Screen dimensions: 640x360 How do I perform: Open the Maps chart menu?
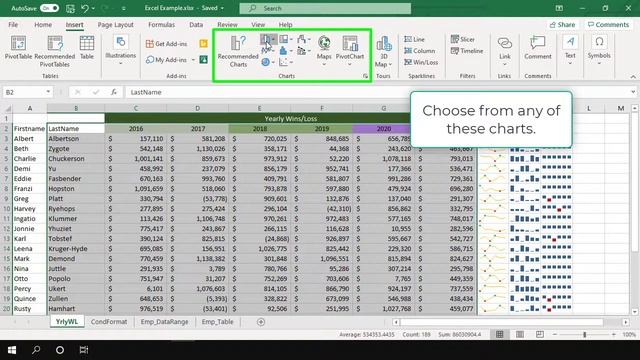point(324,51)
